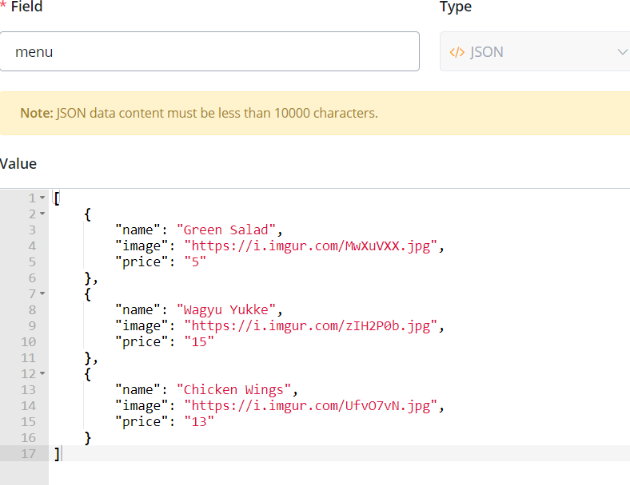Collapse the Green Salad object at line 2
The height and width of the screenshot is (485, 630).
click(42, 214)
